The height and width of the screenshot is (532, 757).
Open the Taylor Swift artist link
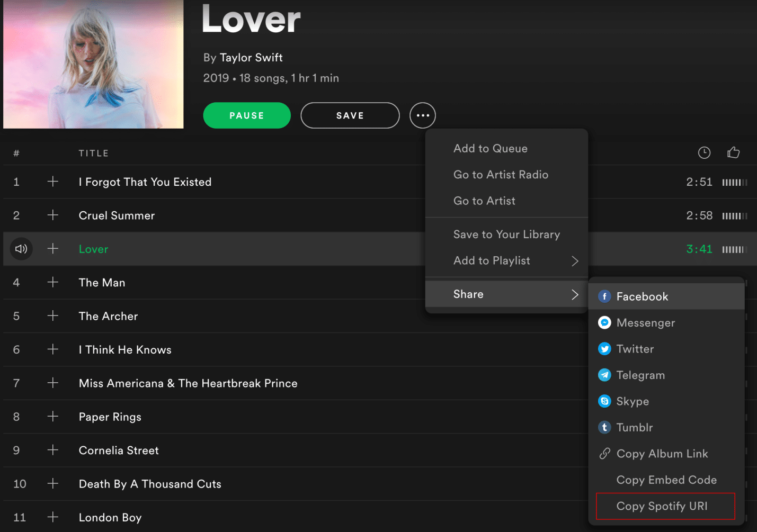pos(251,58)
